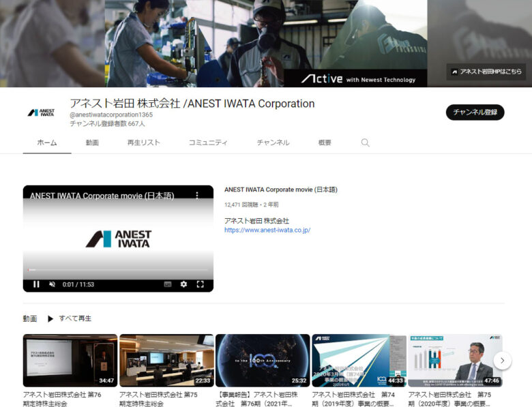Viewport: 532px width, 407px height.
Task: Click title アネスト岩田株式会社 第75期定時株主総会
Action: (x=158, y=399)
